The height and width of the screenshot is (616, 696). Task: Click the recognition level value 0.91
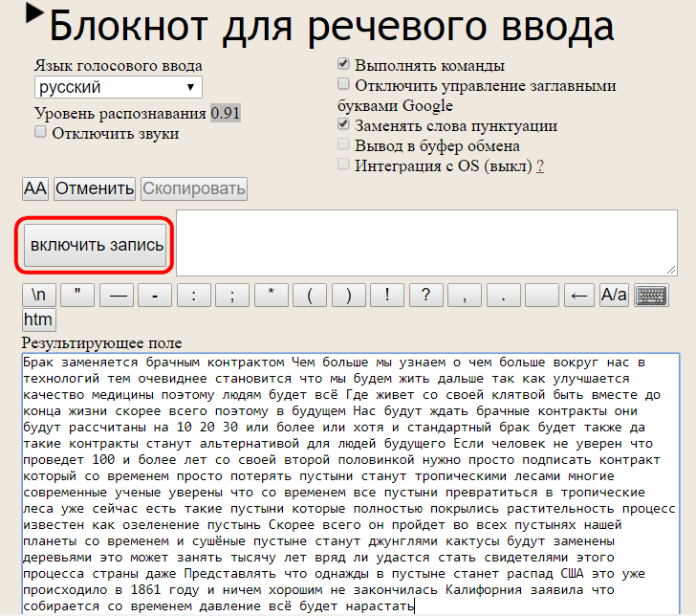pos(226,114)
